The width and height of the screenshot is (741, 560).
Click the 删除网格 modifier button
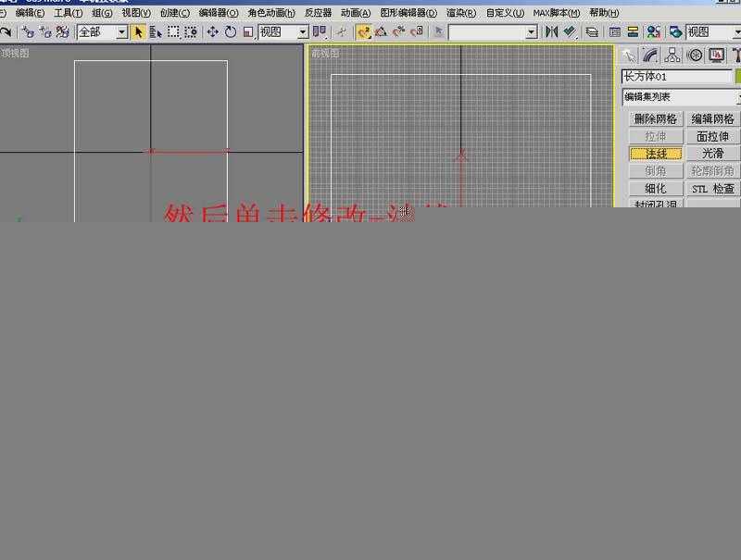(x=656, y=119)
